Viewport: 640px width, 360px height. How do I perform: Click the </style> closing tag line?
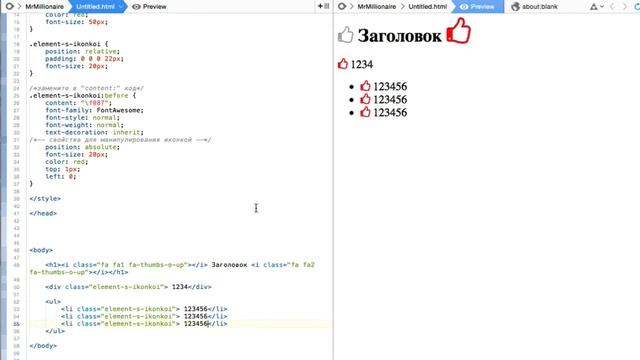point(45,198)
